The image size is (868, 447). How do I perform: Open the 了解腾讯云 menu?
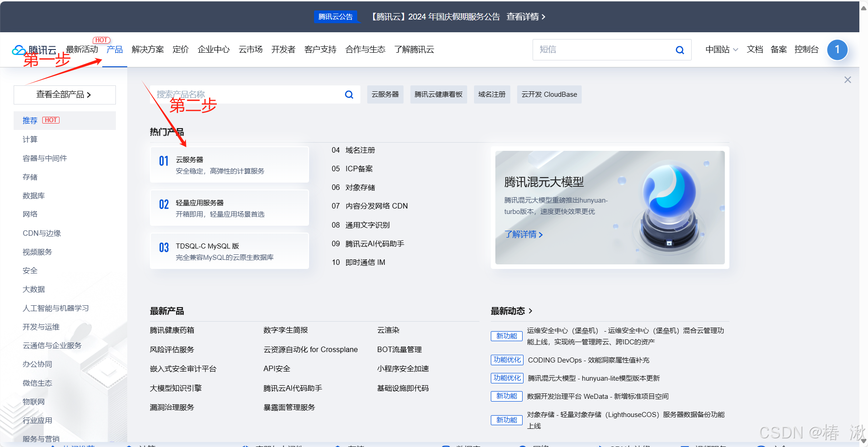coord(414,50)
